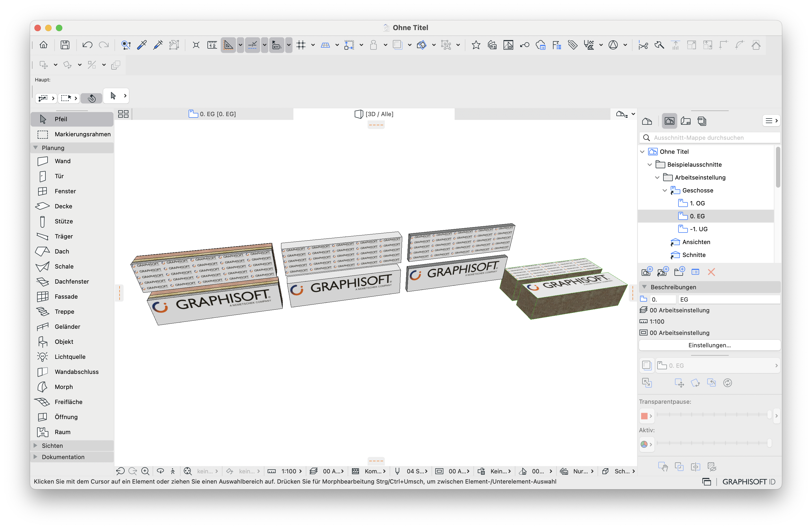Select the Lichtquelle tool
Viewport: 812px width, 529px height.
pos(72,357)
